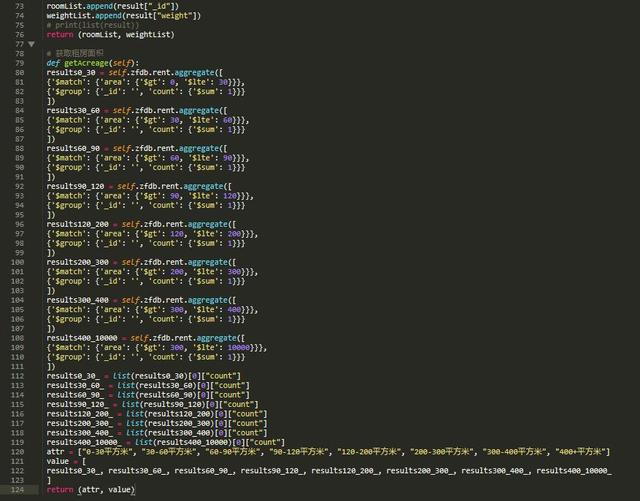The width and height of the screenshot is (640, 501).
Task: Click 'results400_10000_' assignment on line 119
Action: coord(165,443)
